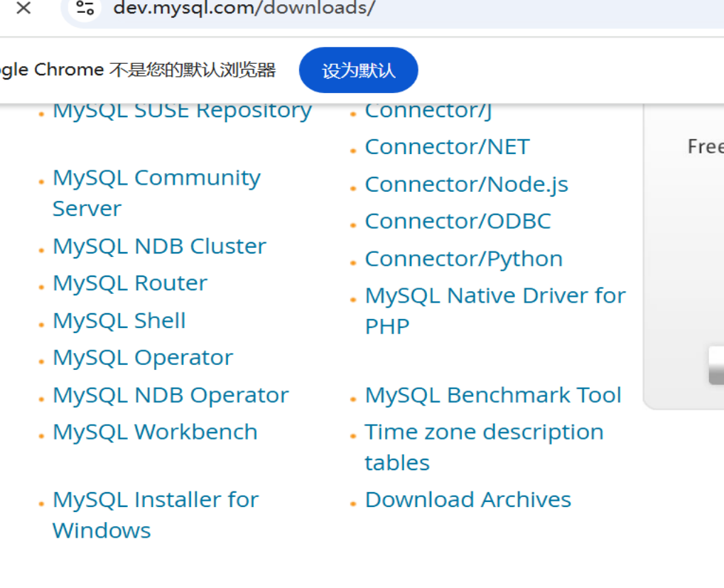Click the Connector/Node.js link

pos(466,185)
